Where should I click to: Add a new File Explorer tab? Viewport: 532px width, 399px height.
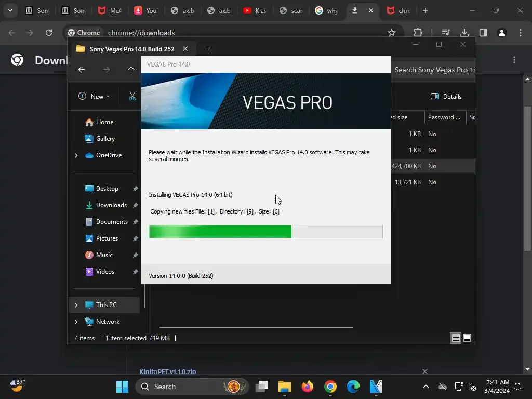pos(208,49)
